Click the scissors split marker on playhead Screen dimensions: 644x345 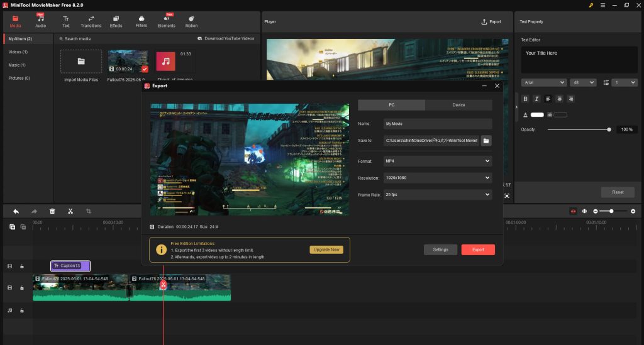[163, 284]
